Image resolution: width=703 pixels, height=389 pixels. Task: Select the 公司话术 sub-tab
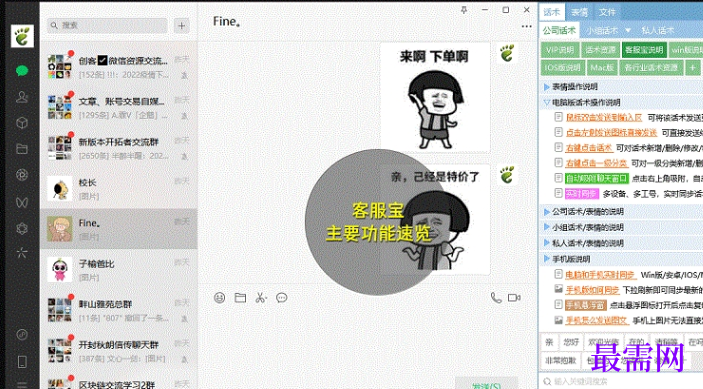tap(559, 30)
